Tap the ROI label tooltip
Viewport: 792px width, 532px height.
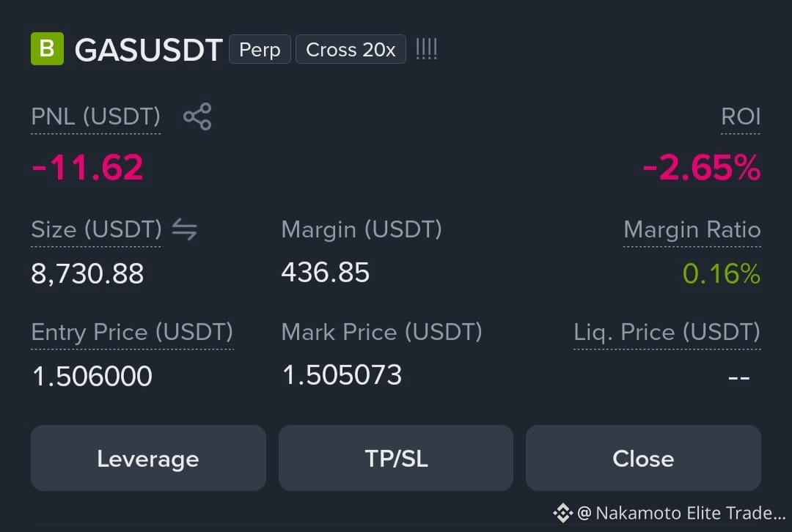741,117
